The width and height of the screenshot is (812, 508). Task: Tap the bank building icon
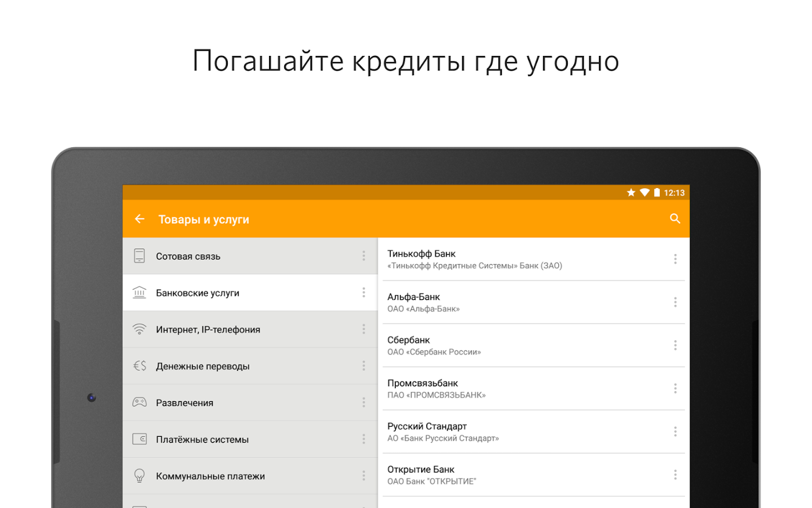point(139,292)
